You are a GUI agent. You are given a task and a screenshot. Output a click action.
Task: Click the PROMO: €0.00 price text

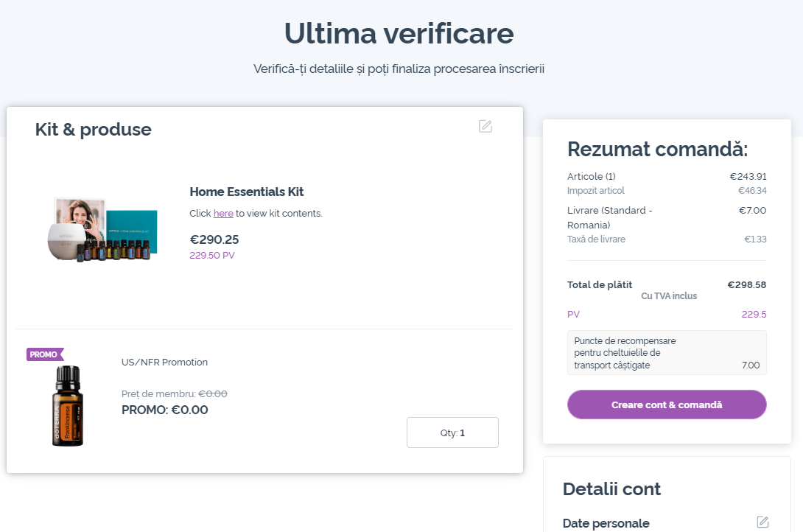pyautogui.click(x=164, y=410)
